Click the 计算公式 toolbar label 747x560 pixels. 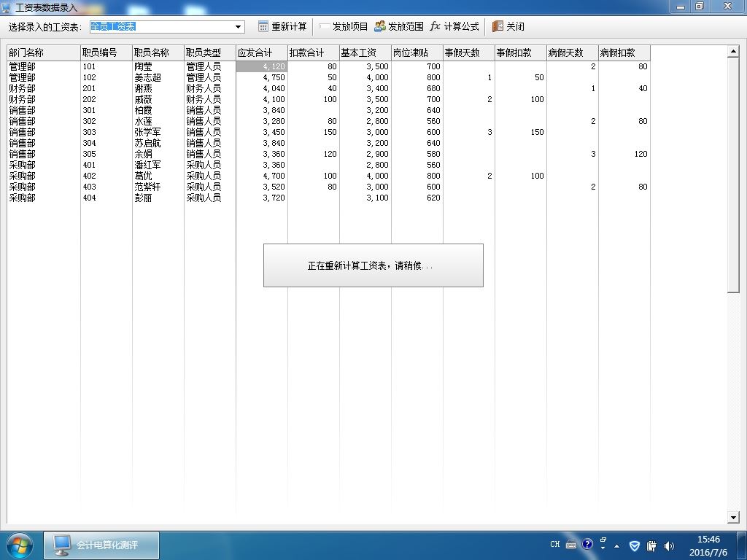461,27
